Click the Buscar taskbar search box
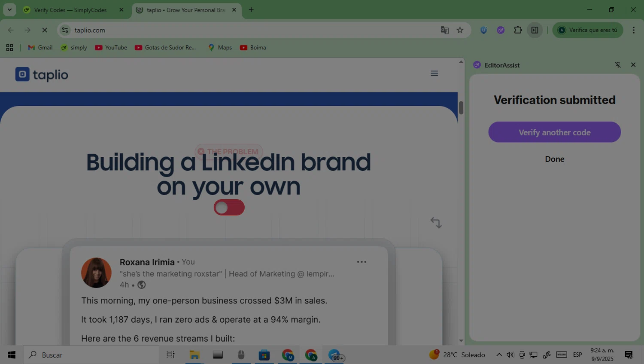The height and width of the screenshot is (364, 644). 91,355
